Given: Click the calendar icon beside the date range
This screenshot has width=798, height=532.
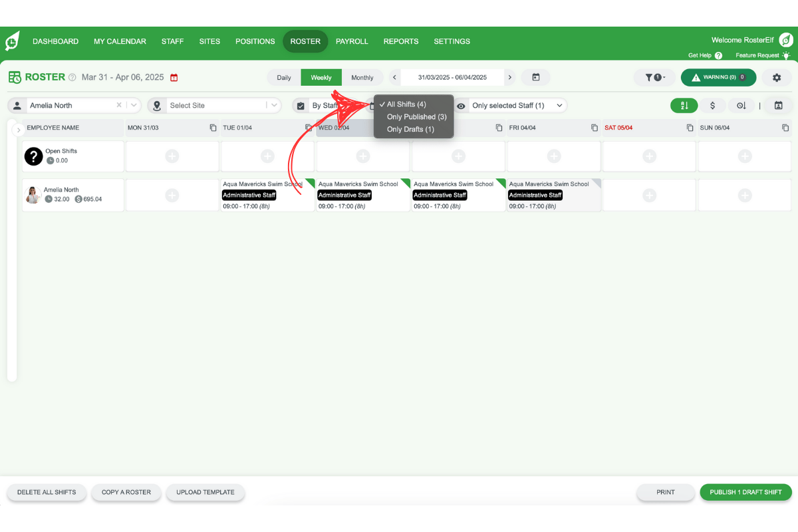Looking at the screenshot, I should click(536, 77).
